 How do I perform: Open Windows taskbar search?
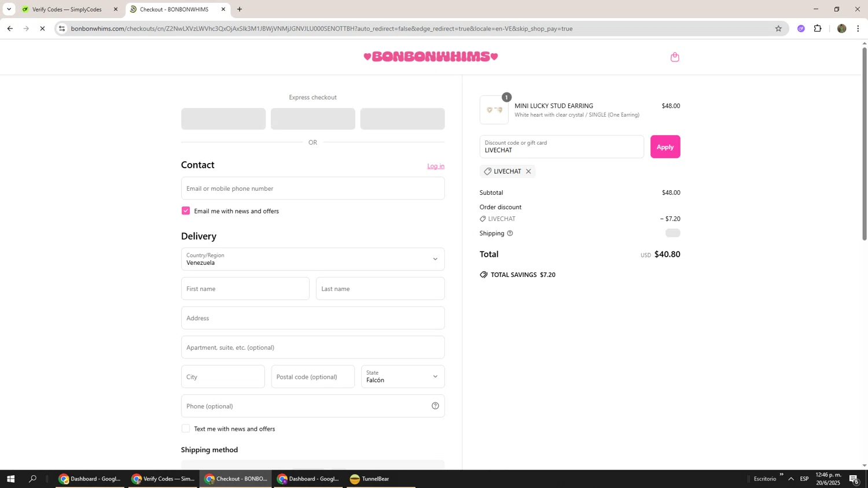(x=32, y=479)
